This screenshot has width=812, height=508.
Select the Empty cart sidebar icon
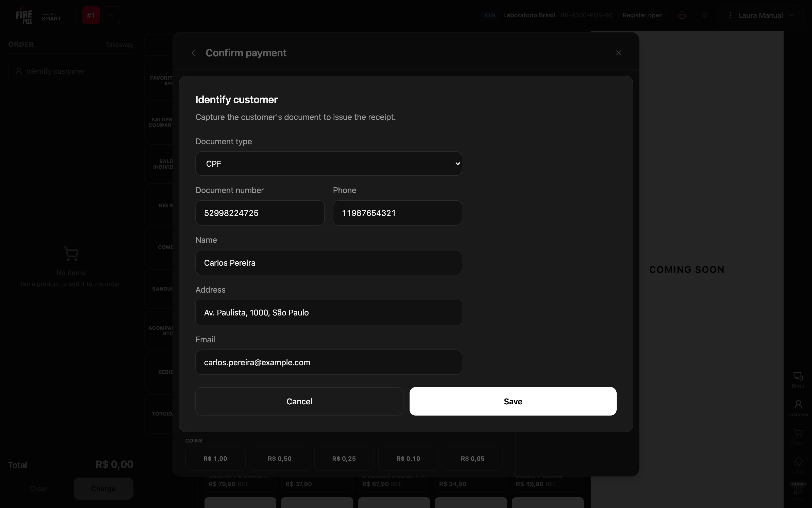point(798,437)
